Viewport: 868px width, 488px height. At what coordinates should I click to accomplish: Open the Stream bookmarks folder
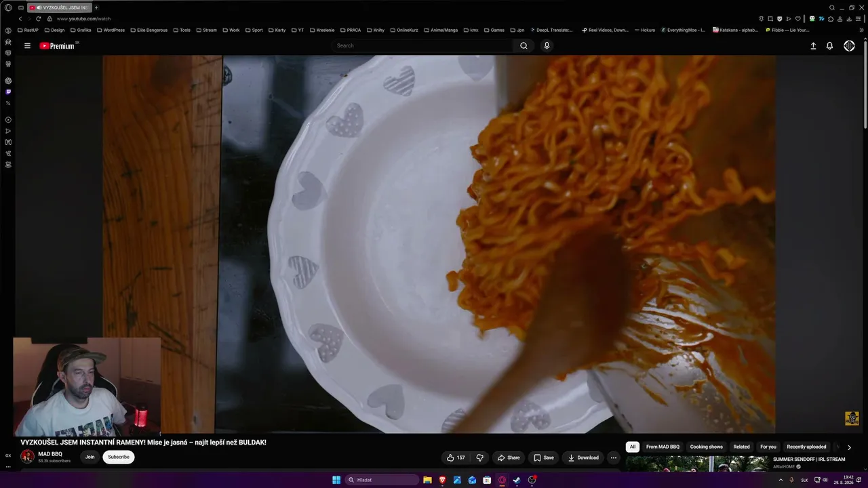coord(206,30)
